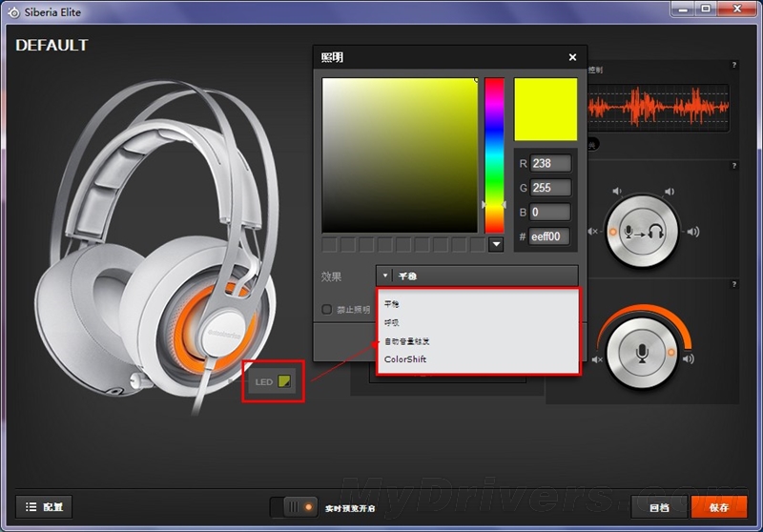Screen dimensions: 763x532
Task: Expand the saved color swatches arrow
Action: (495, 245)
